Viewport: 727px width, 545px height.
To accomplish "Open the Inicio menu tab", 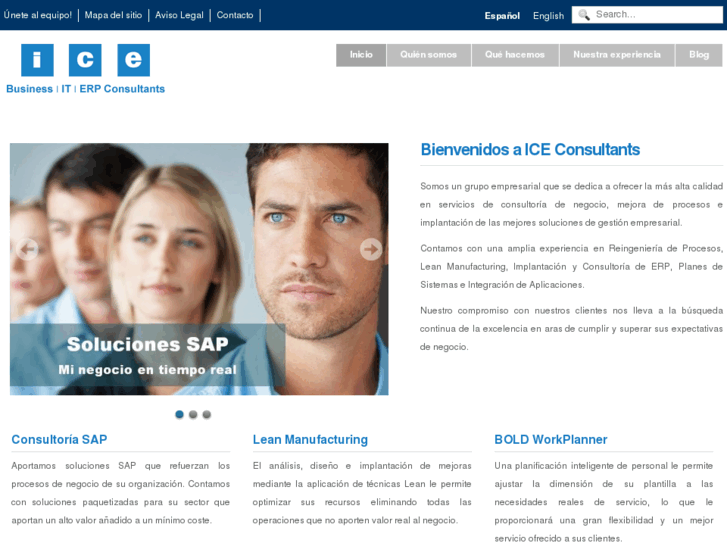I will point(361,55).
